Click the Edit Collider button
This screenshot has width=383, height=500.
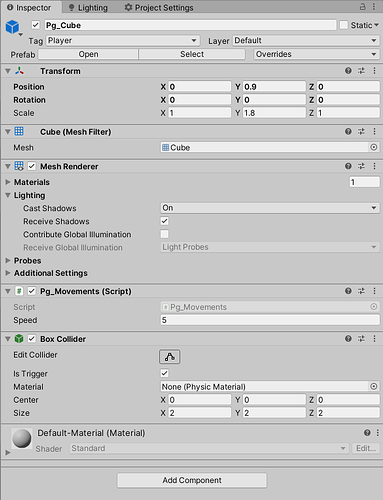click(x=170, y=357)
